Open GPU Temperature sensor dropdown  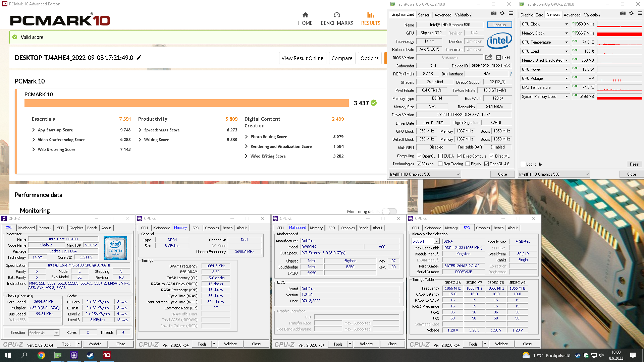(x=567, y=42)
